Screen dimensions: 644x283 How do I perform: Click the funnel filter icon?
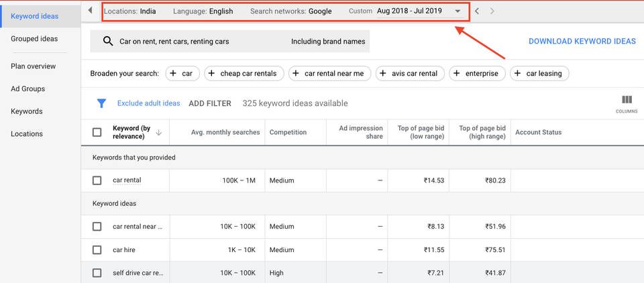pos(101,103)
